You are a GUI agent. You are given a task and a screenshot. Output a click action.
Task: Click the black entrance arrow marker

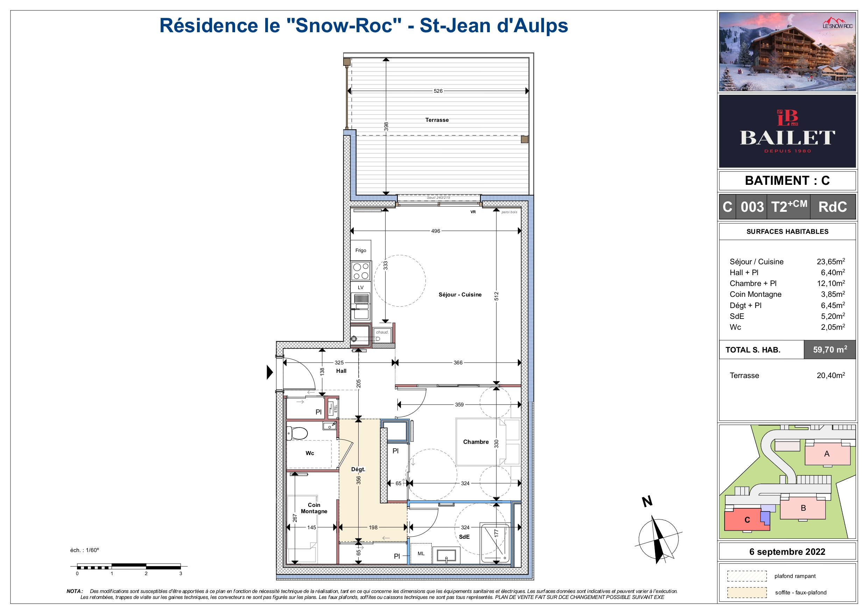pos(269,372)
